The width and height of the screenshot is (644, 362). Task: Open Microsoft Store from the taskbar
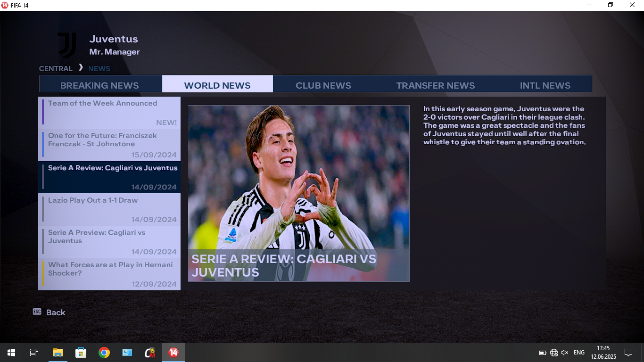(x=81, y=353)
